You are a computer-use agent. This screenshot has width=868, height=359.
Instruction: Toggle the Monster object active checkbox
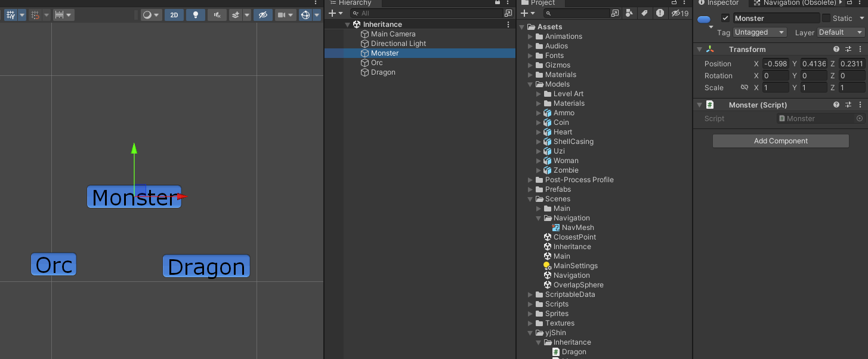[x=725, y=18]
